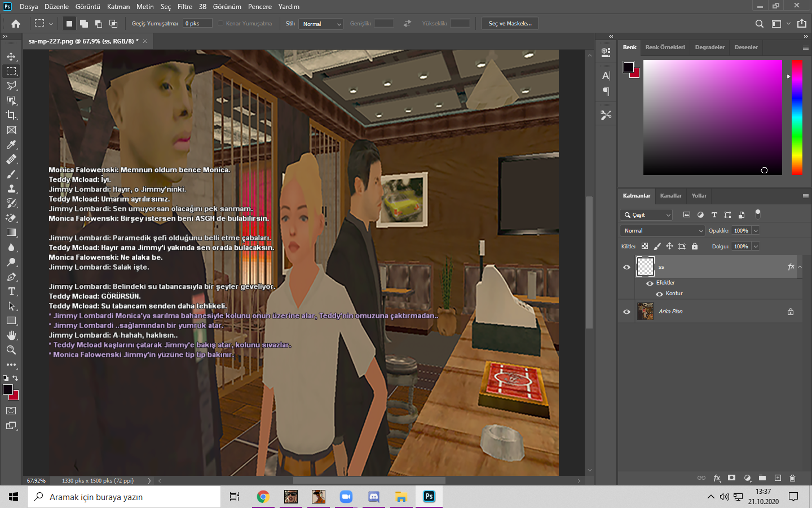Open the Dosya menu

[29, 7]
